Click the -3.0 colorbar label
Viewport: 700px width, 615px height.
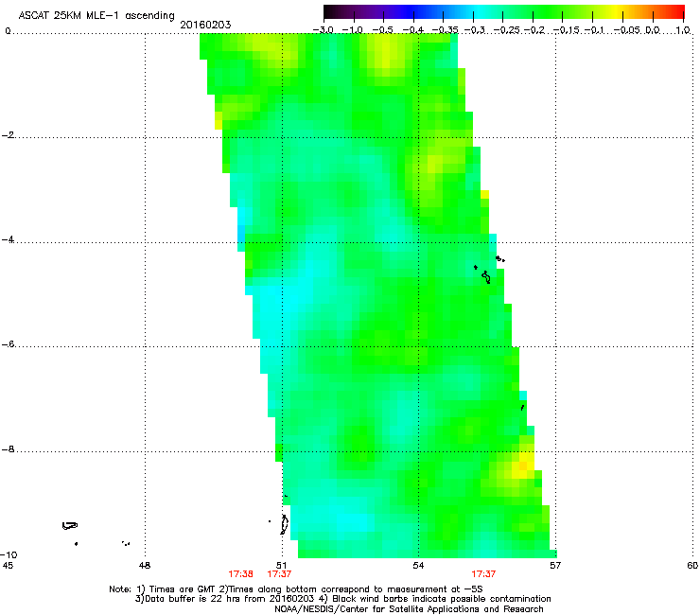pos(323,30)
